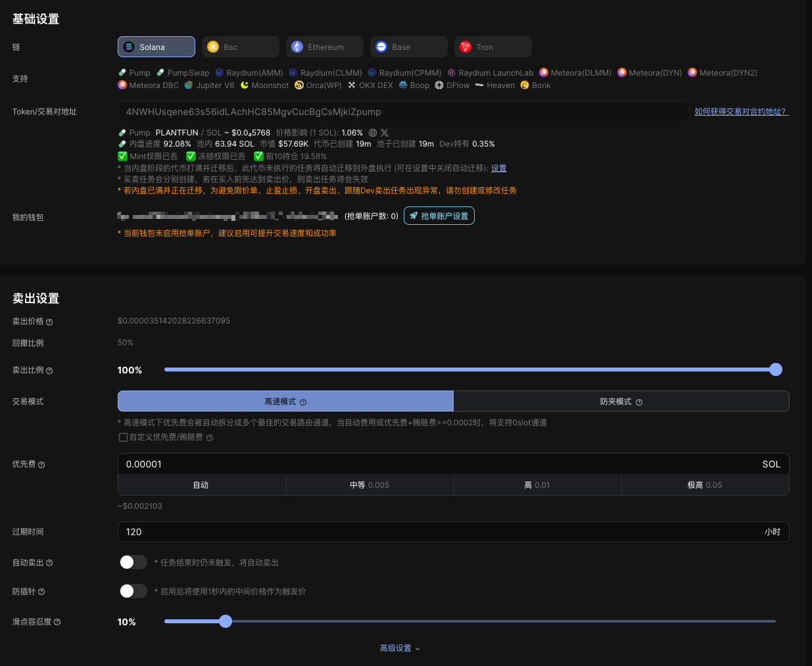Click the 过期时间 input field
Viewport: 812px width, 666px height.
coord(453,532)
